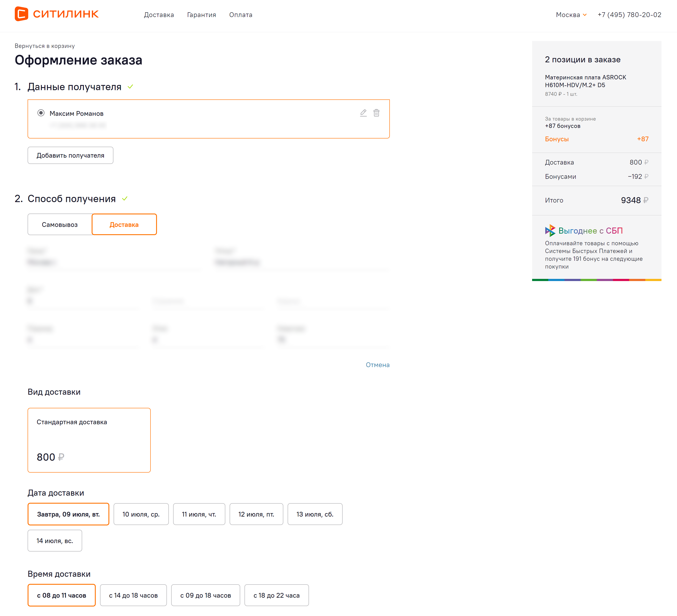Pick delivery date 10 июля, ср.
The height and width of the screenshot is (616, 677).
[x=141, y=514]
